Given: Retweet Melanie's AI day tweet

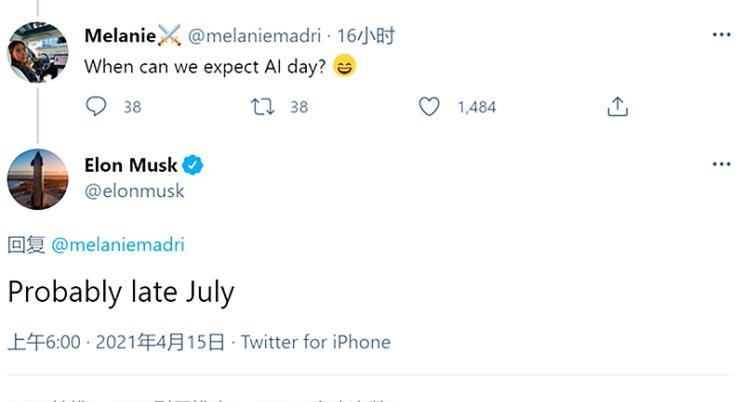Looking at the screenshot, I should tap(263, 106).
